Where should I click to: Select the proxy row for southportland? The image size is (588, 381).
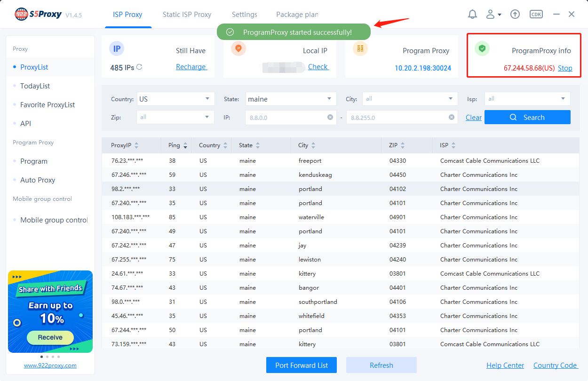tap(341, 302)
